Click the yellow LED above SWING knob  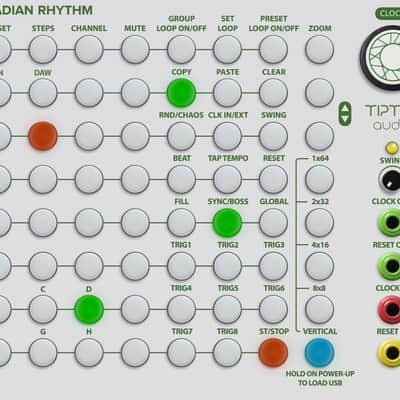[x=391, y=148]
